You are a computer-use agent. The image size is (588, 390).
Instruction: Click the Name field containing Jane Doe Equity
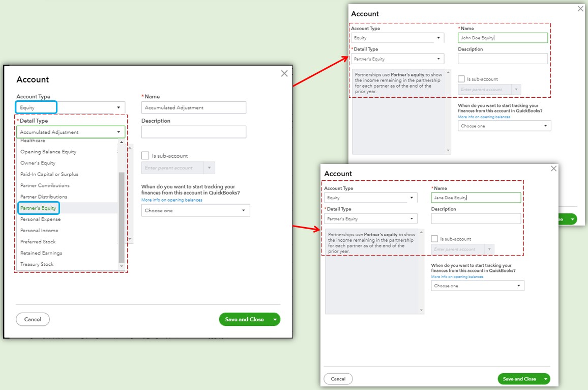click(476, 198)
